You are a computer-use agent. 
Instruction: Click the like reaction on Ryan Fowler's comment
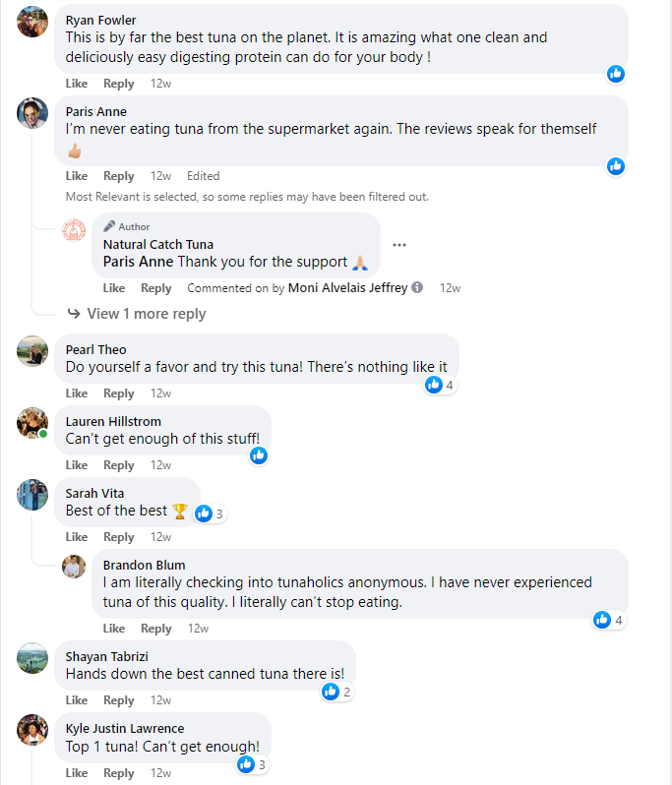pyautogui.click(x=616, y=74)
